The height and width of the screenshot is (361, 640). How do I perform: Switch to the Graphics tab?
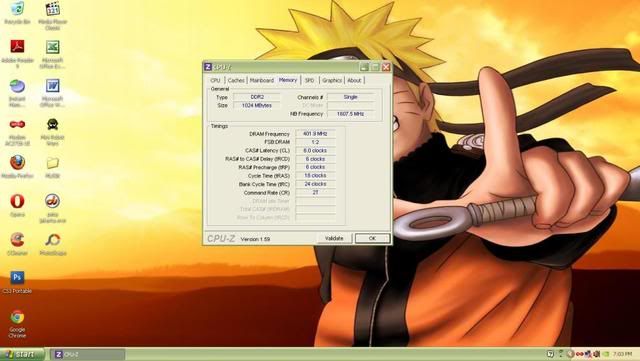(x=332, y=80)
